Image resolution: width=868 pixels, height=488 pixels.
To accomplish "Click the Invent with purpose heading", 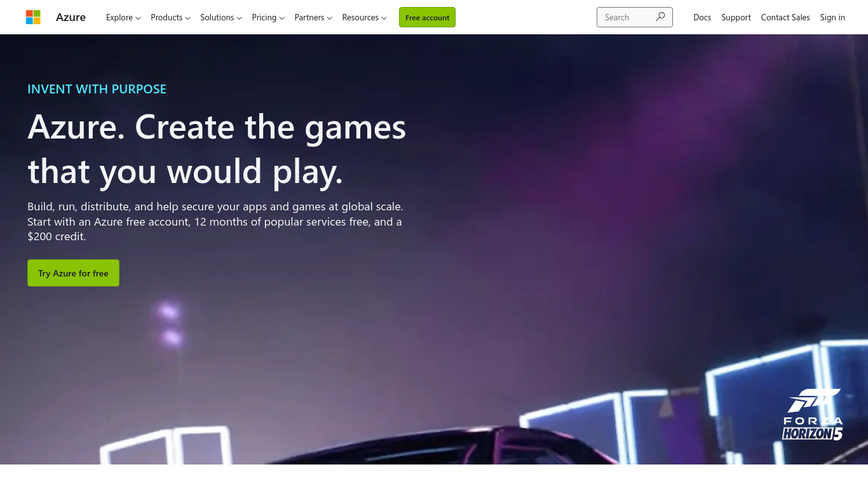I will [97, 89].
